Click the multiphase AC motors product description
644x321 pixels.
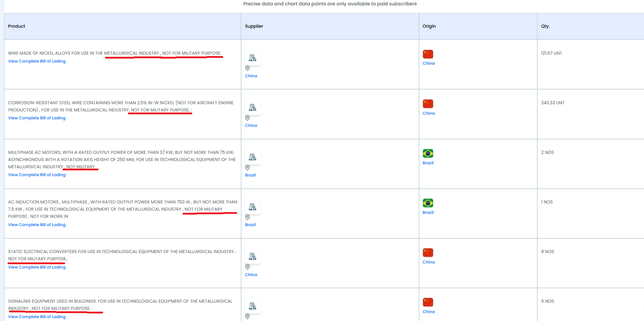point(122,160)
